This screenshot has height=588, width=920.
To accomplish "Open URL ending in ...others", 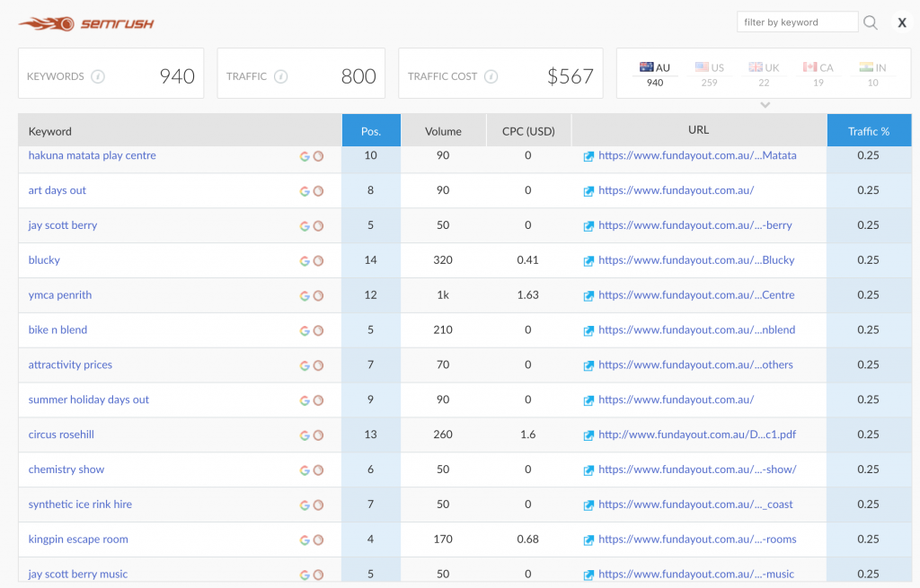I will [x=695, y=364].
